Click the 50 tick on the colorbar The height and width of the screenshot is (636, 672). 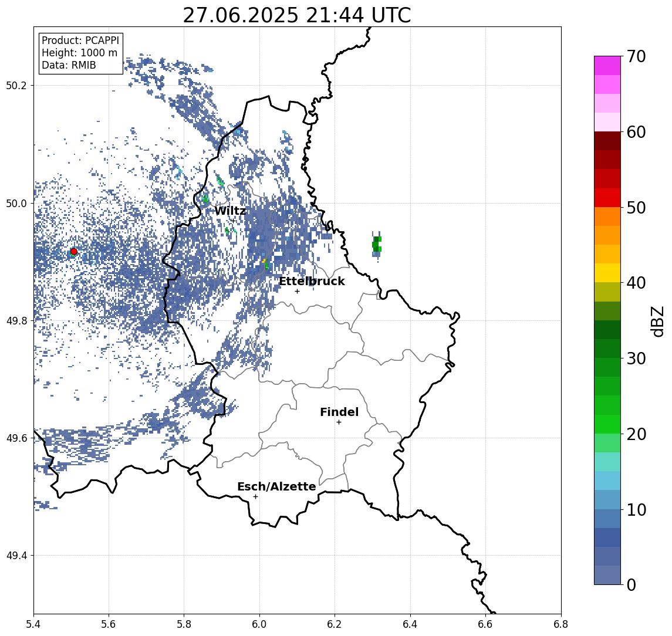tap(636, 208)
